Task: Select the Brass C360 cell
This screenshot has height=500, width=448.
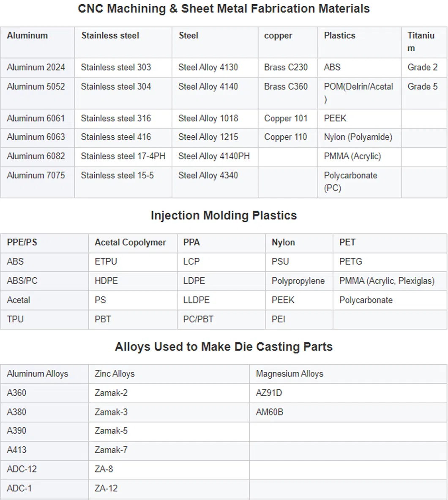Action: [286, 87]
